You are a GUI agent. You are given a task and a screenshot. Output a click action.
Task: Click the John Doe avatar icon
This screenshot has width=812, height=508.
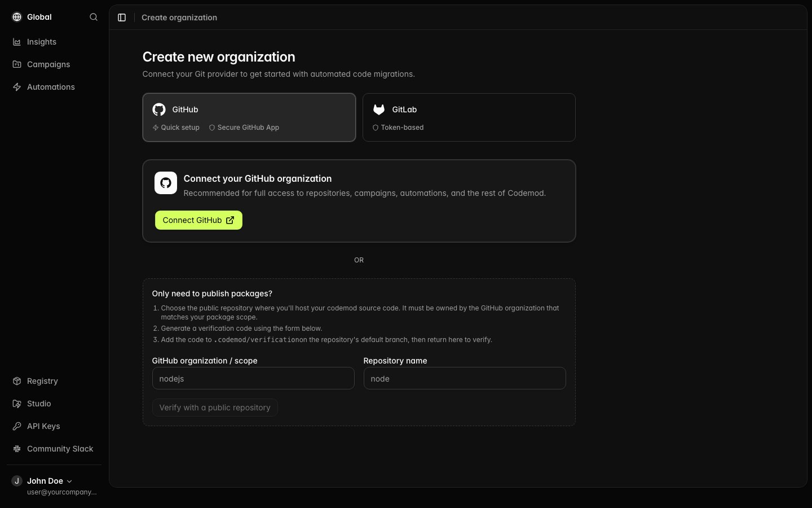pos(17,481)
